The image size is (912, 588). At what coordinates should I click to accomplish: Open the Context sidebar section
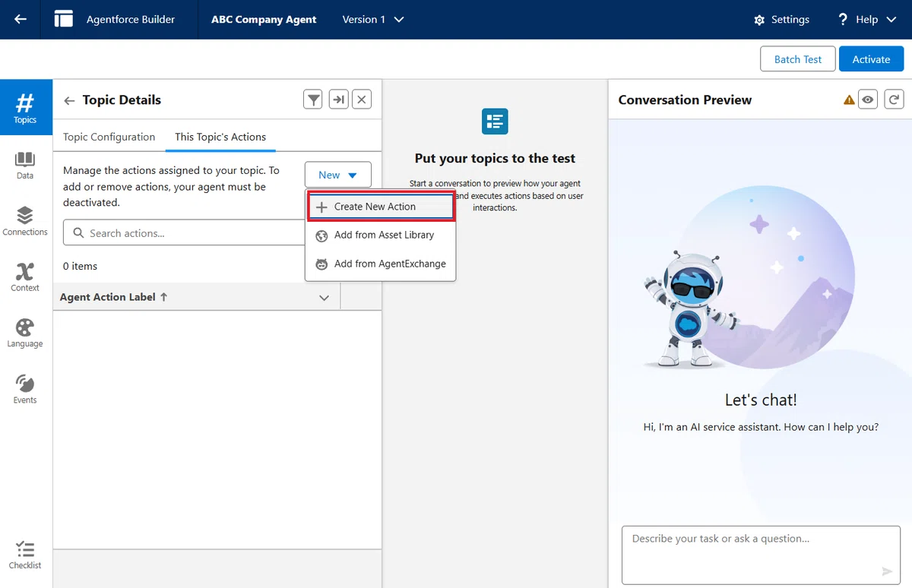(25, 277)
